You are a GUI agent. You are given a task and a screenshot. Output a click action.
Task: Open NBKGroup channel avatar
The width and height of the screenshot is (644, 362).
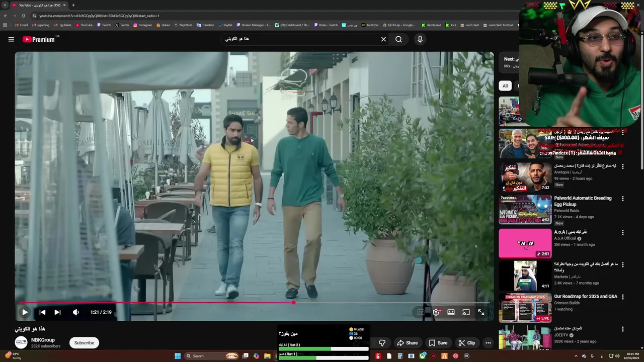coord(21,343)
